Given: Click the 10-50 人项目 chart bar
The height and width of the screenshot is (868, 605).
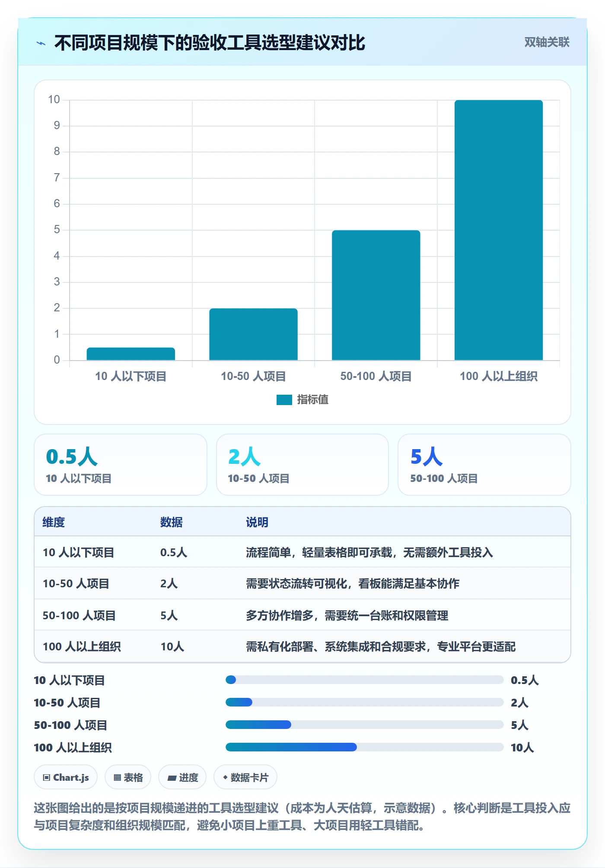Looking at the screenshot, I should click(x=254, y=334).
